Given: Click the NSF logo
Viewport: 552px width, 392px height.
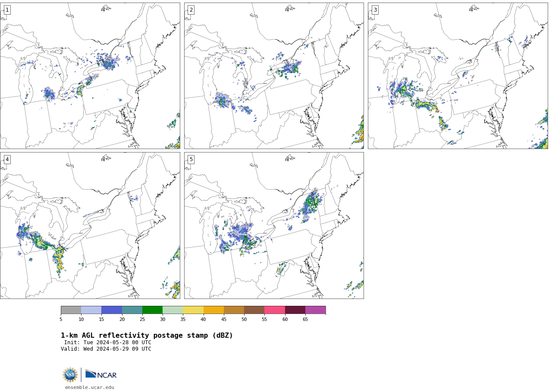Looking at the screenshot, I should [x=70, y=375].
